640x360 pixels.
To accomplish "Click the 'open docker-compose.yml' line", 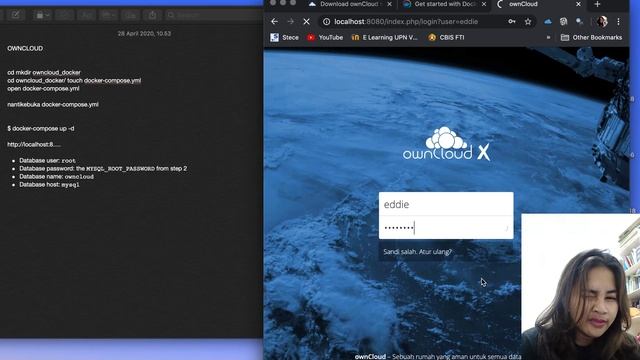I will click(x=43, y=89).
